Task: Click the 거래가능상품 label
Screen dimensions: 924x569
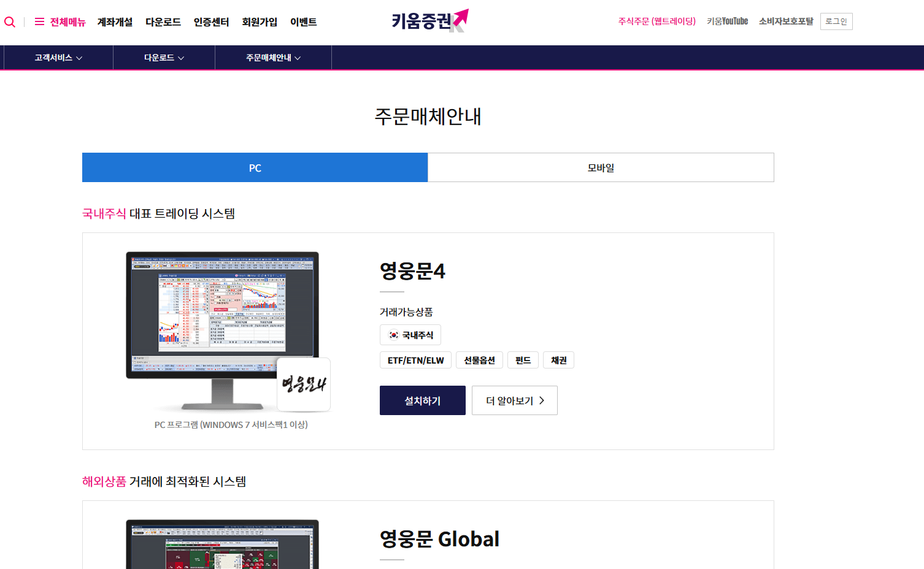Action: pyautogui.click(x=406, y=312)
